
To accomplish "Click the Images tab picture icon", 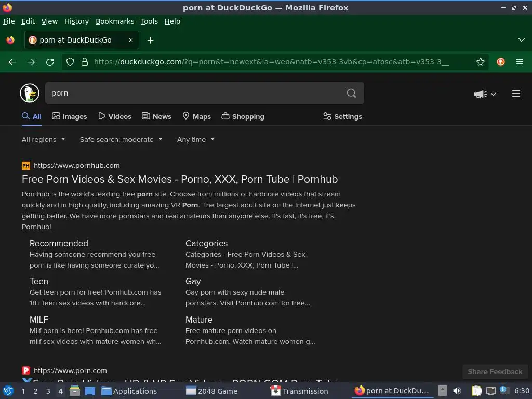I will [56, 116].
